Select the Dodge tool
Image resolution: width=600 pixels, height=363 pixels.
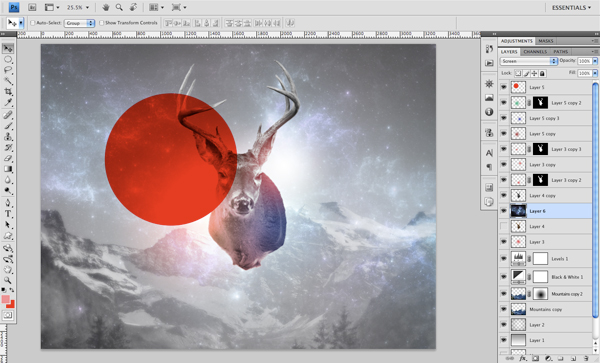pos(8,190)
